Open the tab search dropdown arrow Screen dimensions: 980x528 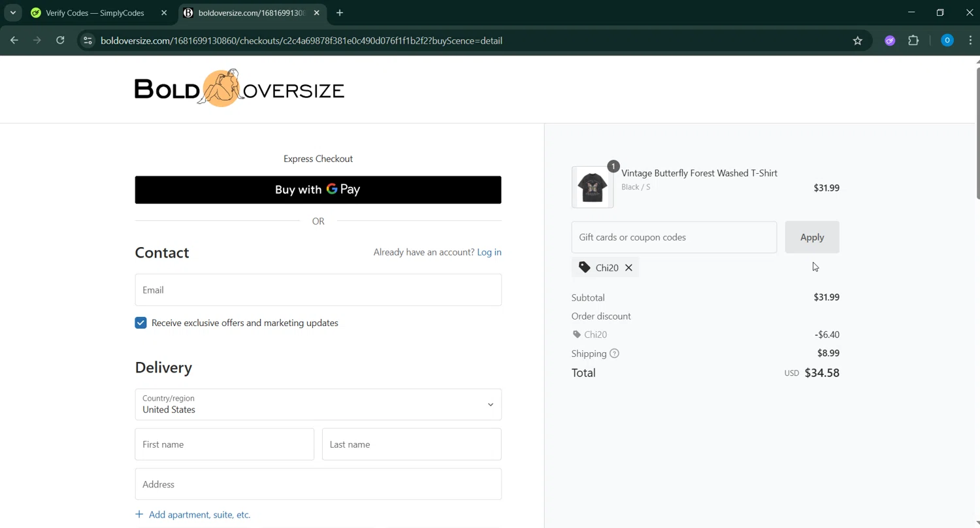pos(12,12)
